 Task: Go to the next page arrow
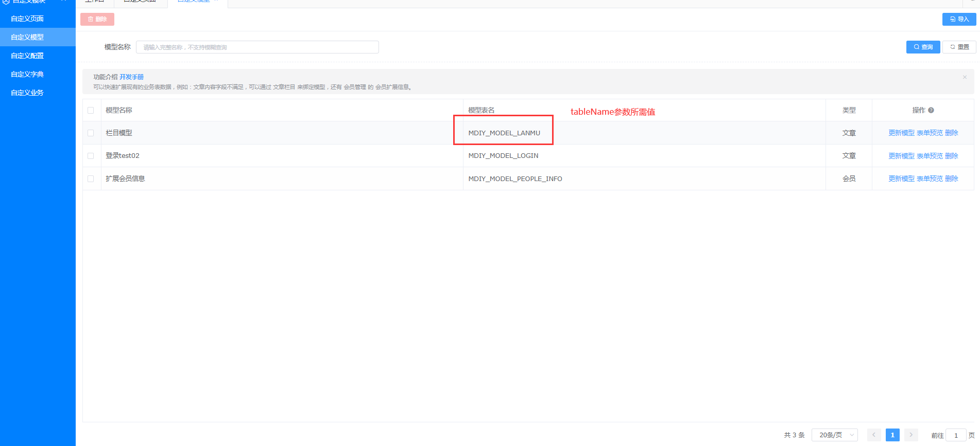(910, 435)
